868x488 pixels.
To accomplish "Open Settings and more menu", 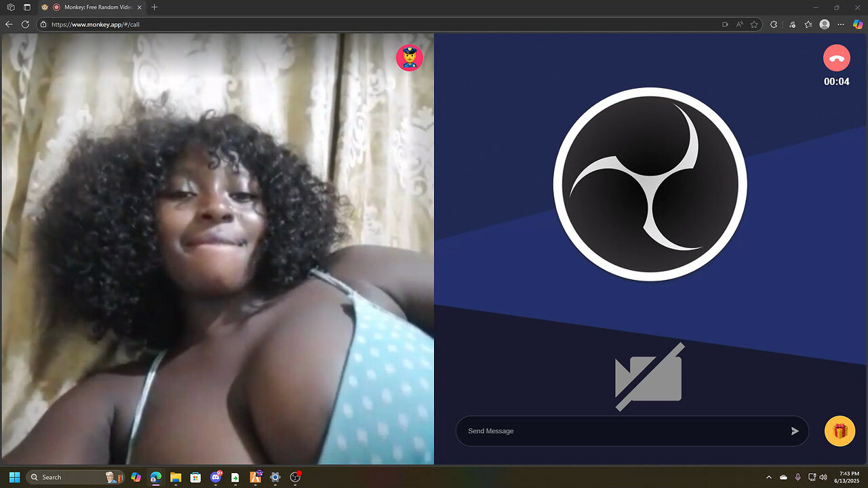I will pyautogui.click(x=842, y=24).
